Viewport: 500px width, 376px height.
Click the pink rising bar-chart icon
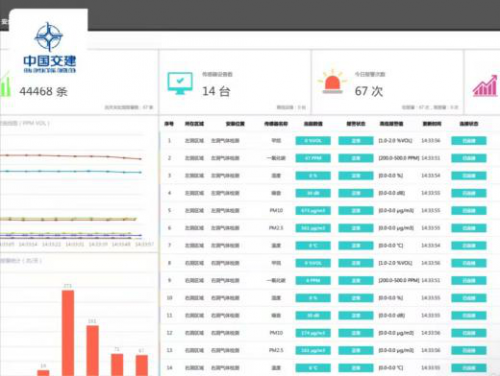point(485,86)
